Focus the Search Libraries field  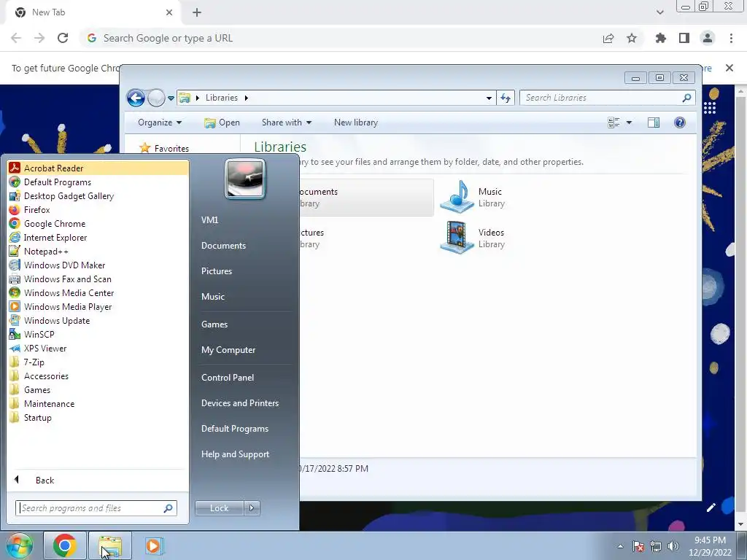click(x=608, y=98)
